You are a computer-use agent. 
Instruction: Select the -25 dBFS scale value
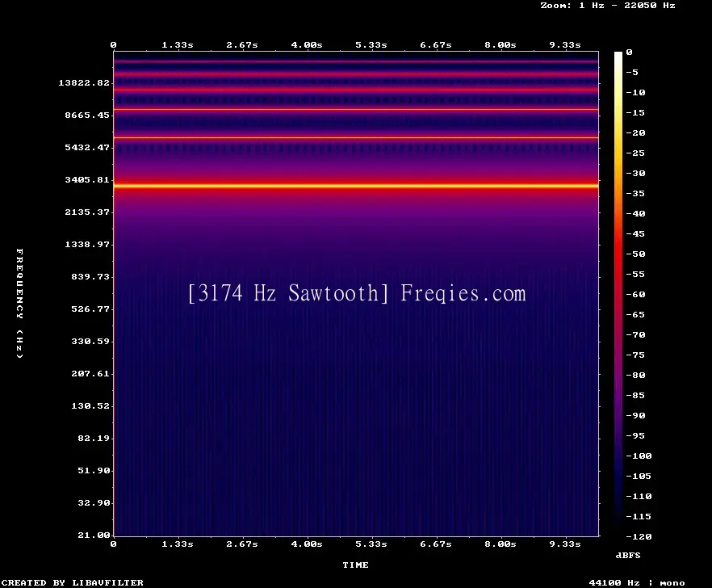(x=635, y=153)
